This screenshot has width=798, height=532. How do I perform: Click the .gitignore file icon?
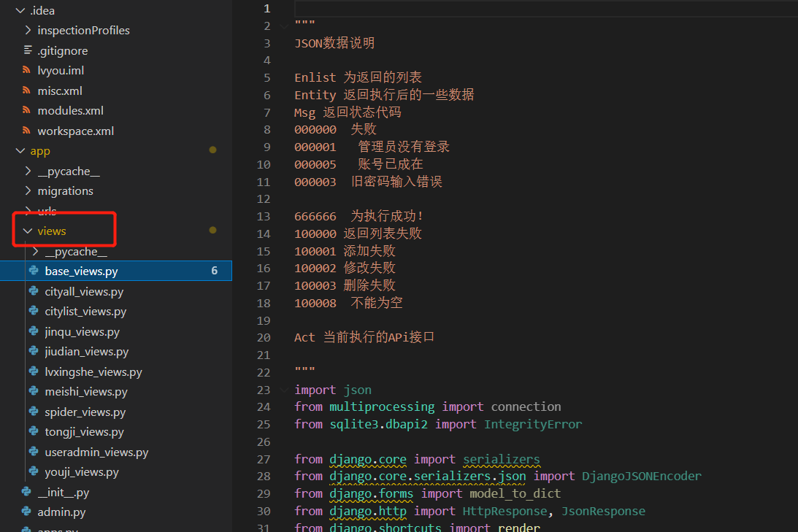28,50
